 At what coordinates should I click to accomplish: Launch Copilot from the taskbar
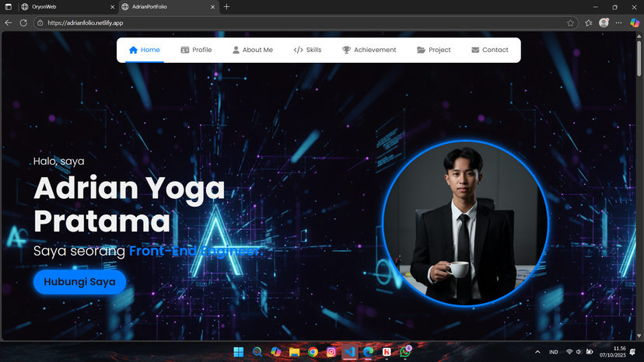click(275, 352)
